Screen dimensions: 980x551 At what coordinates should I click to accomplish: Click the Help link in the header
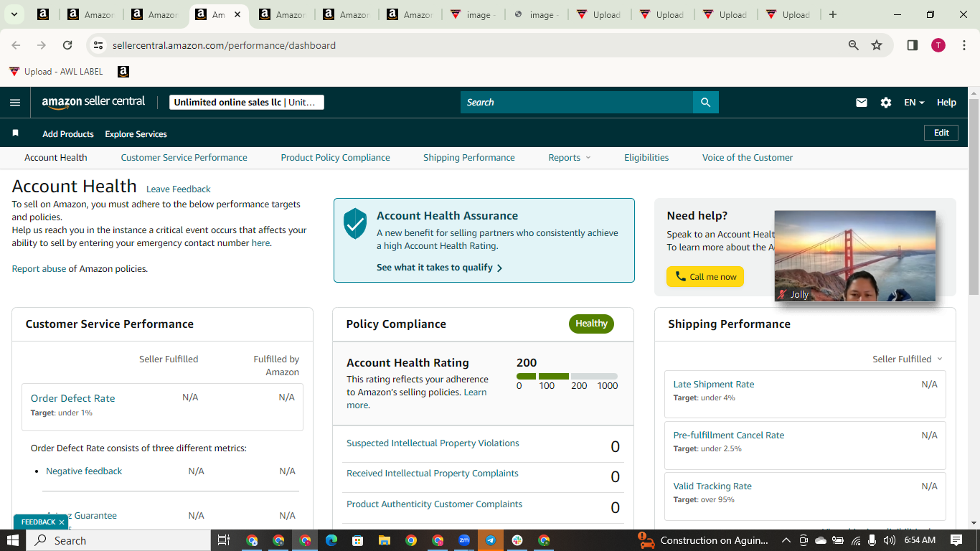point(946,103)
